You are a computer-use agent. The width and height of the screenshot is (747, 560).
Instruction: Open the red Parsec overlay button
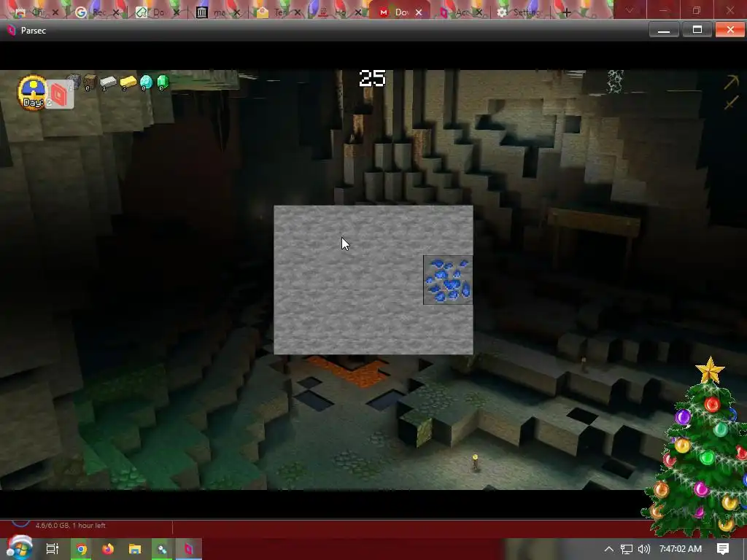coord(59,95)
